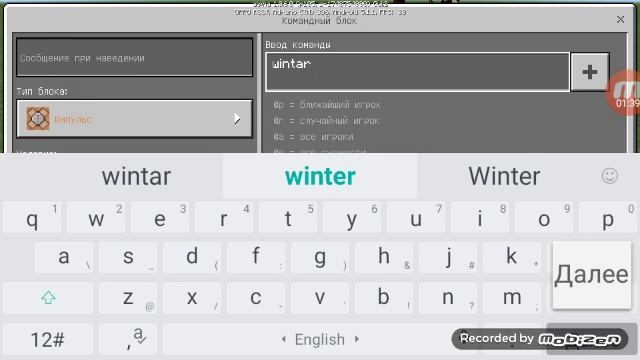This screenshot has width=640, height=360.
Task: Click the right arrow beside English
Action: [357, 339]
